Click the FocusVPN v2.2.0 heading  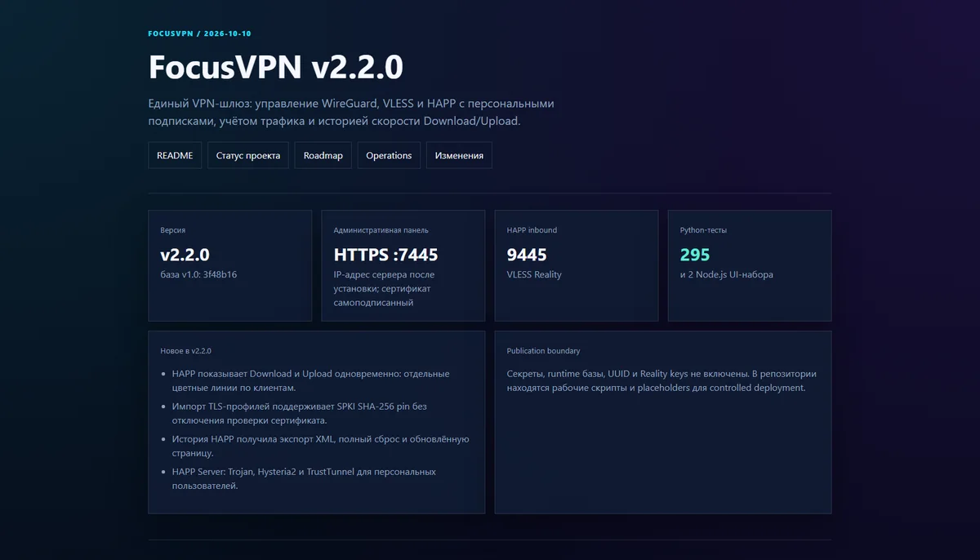point(276,67)
